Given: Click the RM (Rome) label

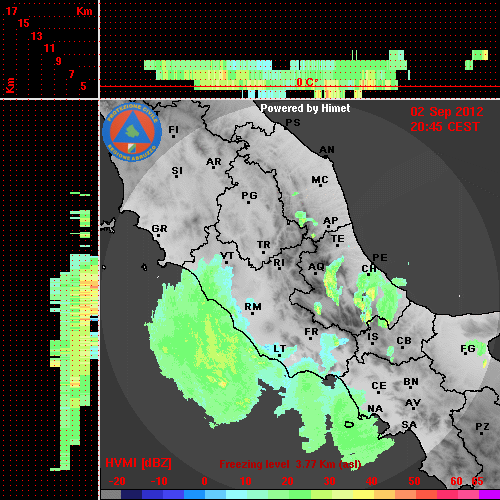Looking at the screenshot, I should pos(253,307).
